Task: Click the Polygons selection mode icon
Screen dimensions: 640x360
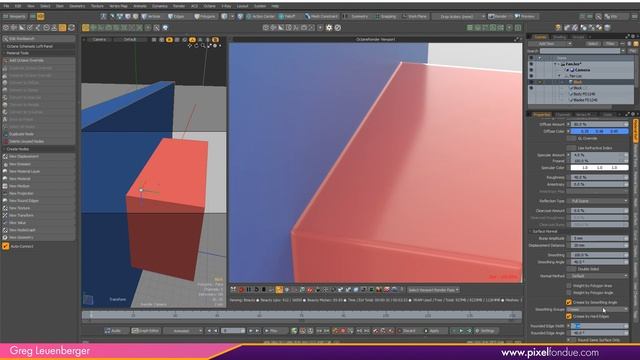Action: [x=197, y=17]
